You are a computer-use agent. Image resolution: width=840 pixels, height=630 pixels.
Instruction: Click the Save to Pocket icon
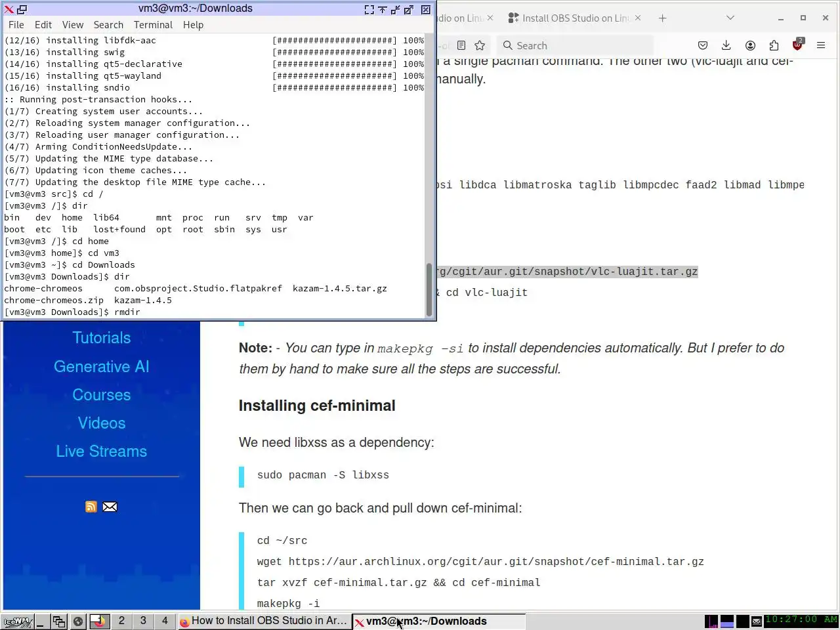click(x=703, y=45)
